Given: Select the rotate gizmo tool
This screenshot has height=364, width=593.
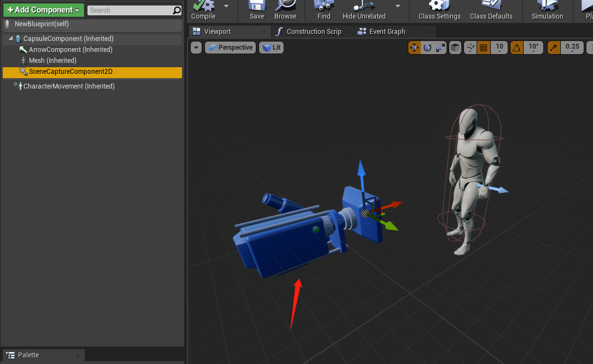Looking at the screenshot, I should coord(426,48).
